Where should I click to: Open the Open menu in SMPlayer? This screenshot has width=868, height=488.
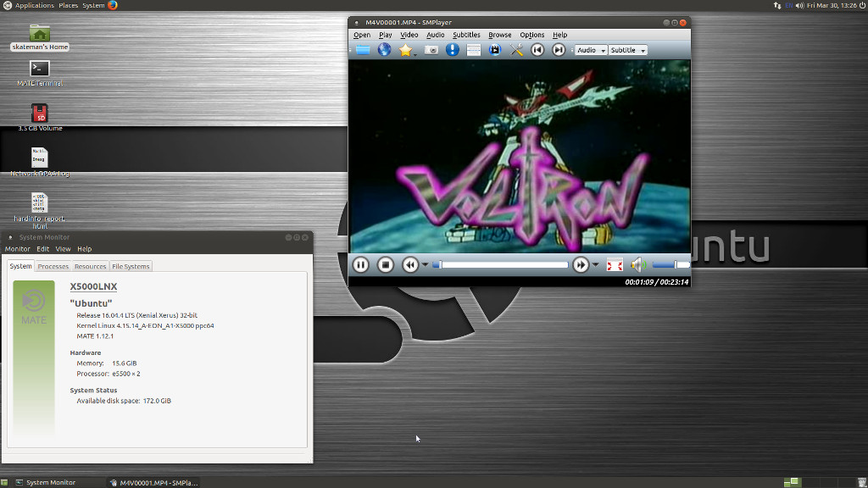pyautogui.click(x=362, y=35)
